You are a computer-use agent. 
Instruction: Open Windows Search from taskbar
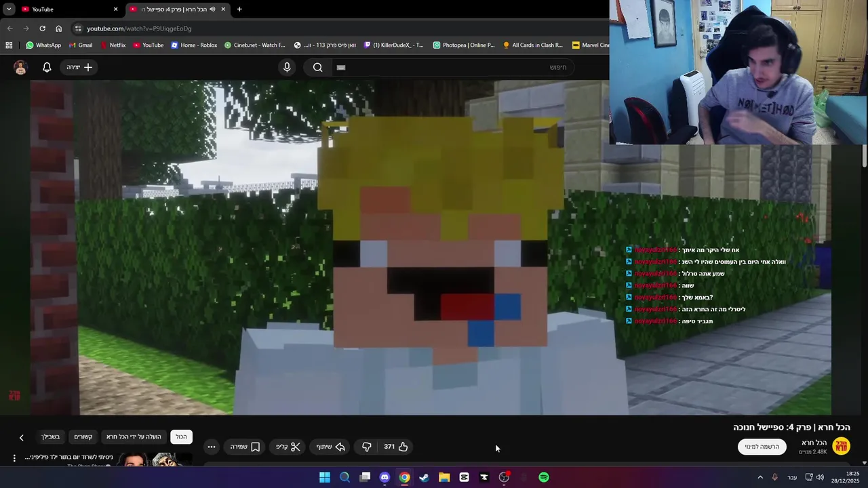[344, 477]
